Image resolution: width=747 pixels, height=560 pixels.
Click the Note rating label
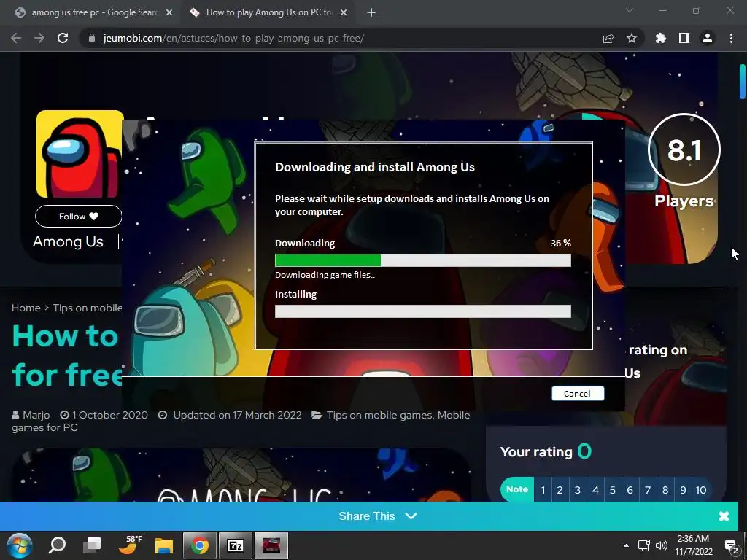(517, 489)
